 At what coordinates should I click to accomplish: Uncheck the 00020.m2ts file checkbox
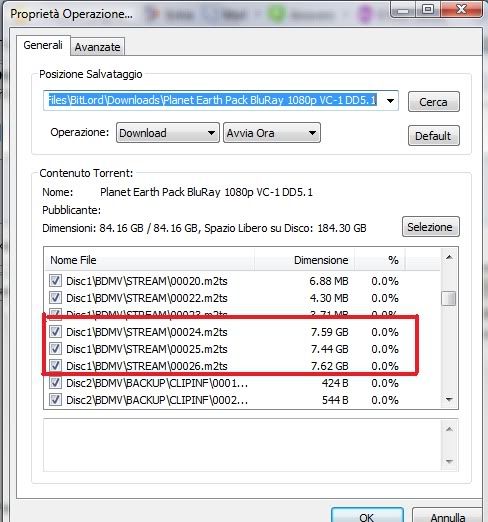tap(55, 281)
